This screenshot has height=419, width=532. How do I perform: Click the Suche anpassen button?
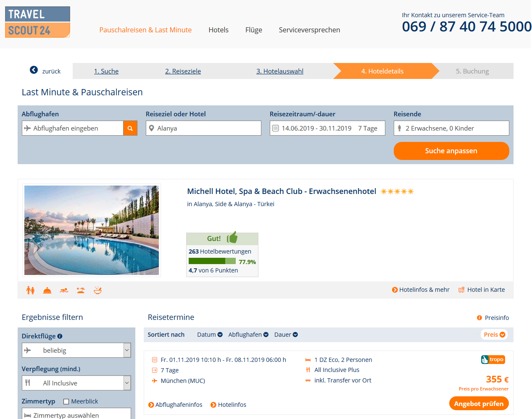(x=451, y=151)
